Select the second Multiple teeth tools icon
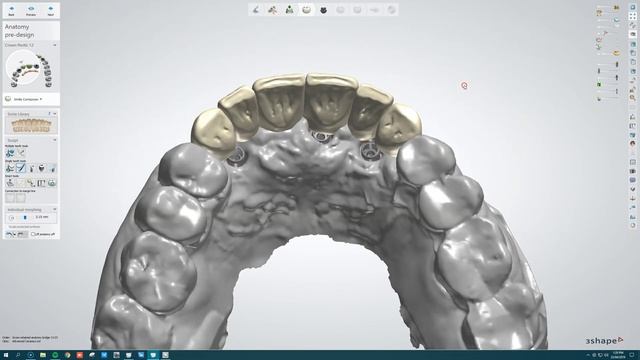 click(x=21, y=153)
